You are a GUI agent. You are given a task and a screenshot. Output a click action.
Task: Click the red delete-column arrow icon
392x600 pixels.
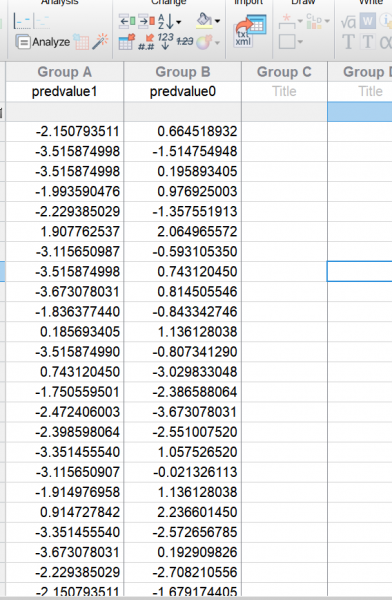tap(146, 21)
